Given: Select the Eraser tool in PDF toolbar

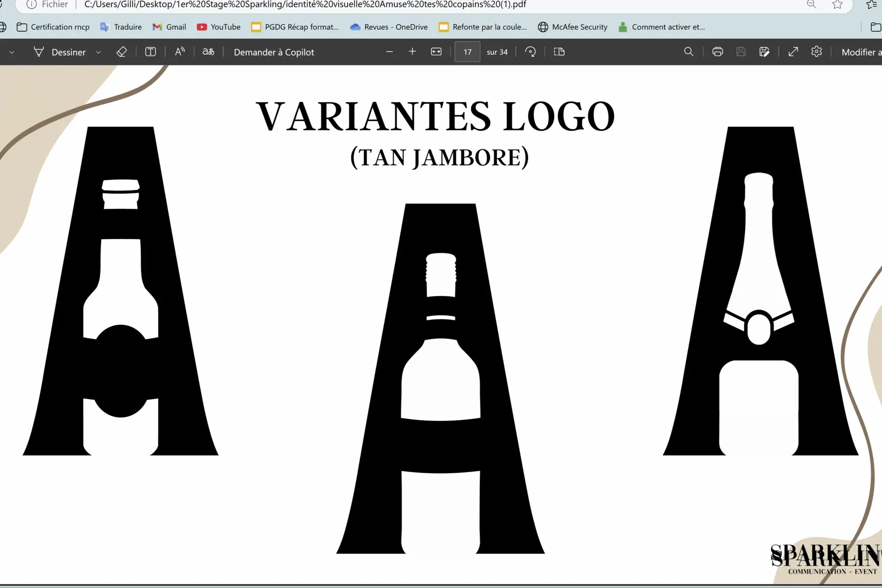Looking at the screenshot, I should click(x=122, y=52).
